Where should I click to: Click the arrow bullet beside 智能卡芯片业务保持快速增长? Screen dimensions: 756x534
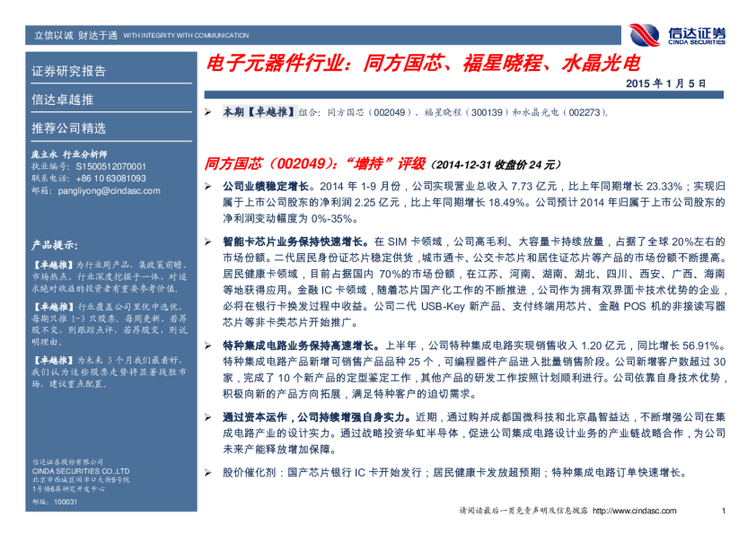pos(208,242)
